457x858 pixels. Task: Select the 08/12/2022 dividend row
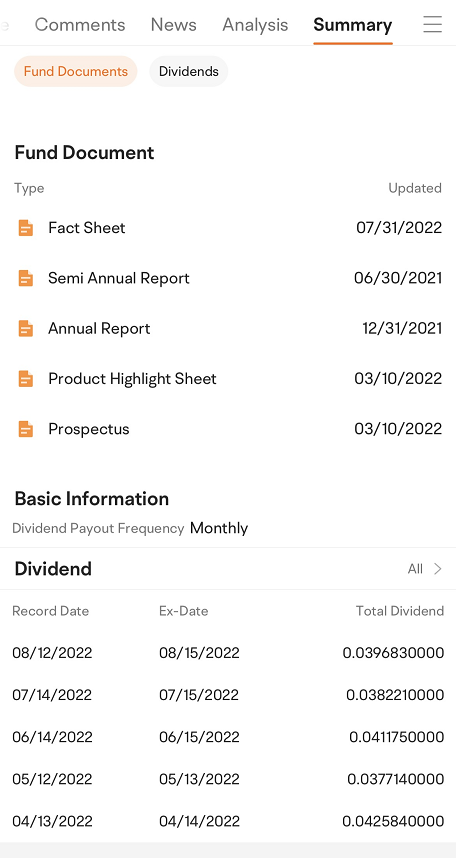click(x=228, y=653)
